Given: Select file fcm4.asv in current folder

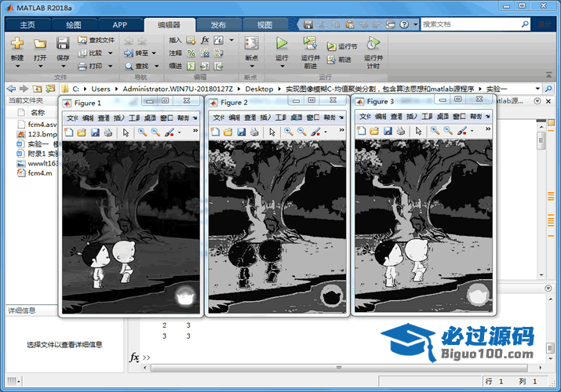Looking at the screenshot, I should tap(38, 125).
